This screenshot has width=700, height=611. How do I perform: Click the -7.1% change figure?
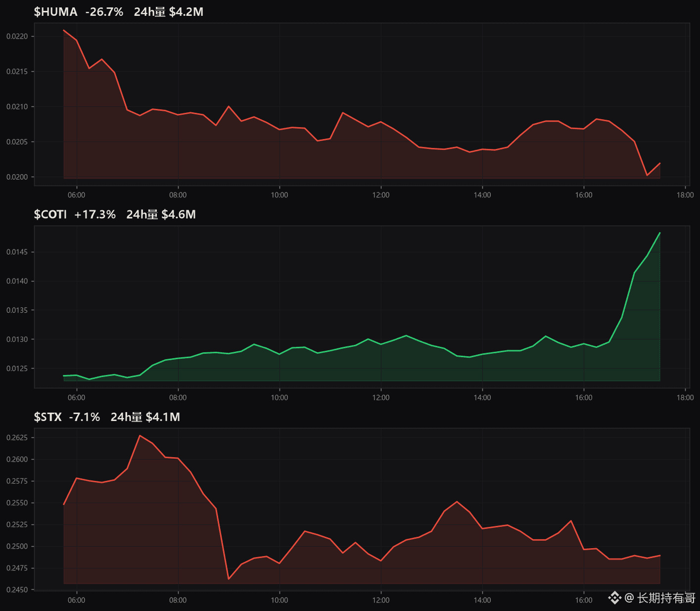pos(85,417)
